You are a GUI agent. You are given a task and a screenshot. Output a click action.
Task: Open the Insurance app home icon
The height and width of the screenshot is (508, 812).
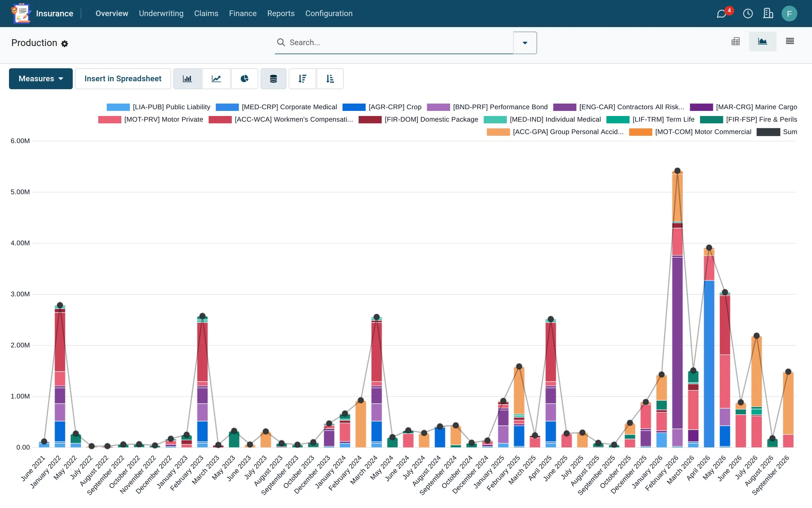pyautogui.click(x=21, y=14)
